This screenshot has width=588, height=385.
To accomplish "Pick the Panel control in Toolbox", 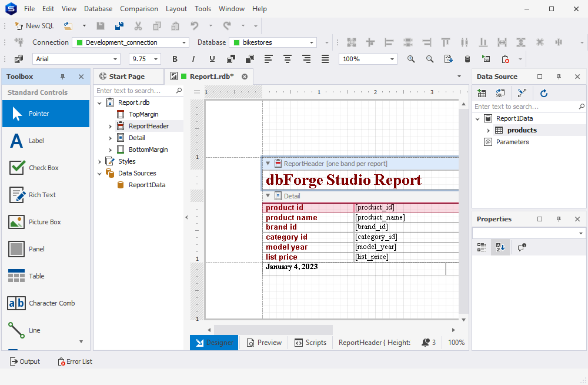I will [46, 249].
